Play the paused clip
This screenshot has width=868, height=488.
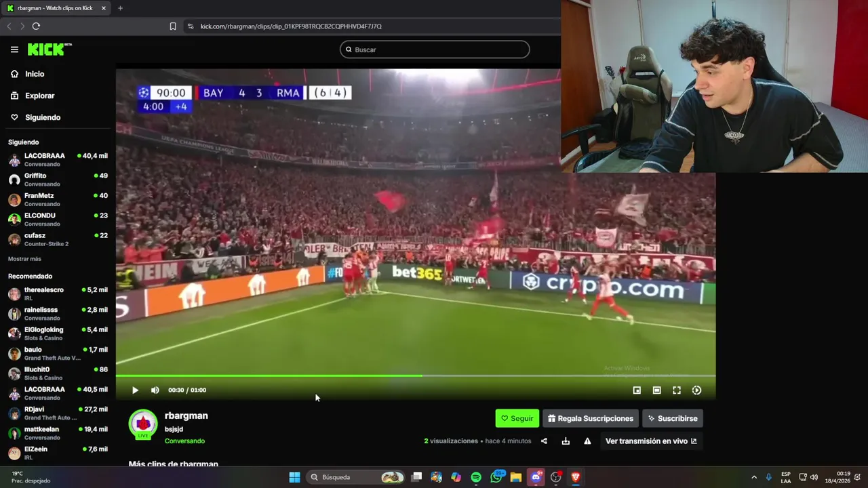coord(135,390)
